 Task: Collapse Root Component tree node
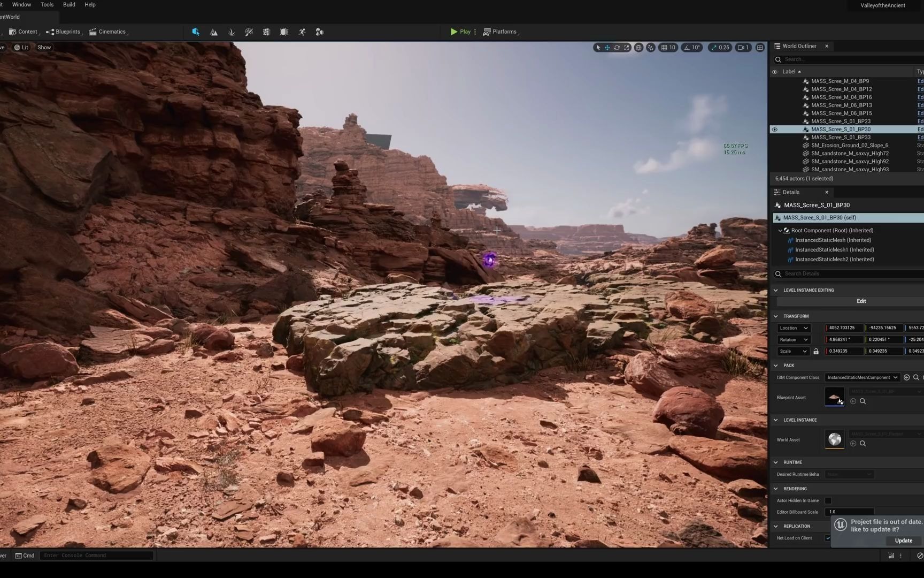(x=780, y=231)
